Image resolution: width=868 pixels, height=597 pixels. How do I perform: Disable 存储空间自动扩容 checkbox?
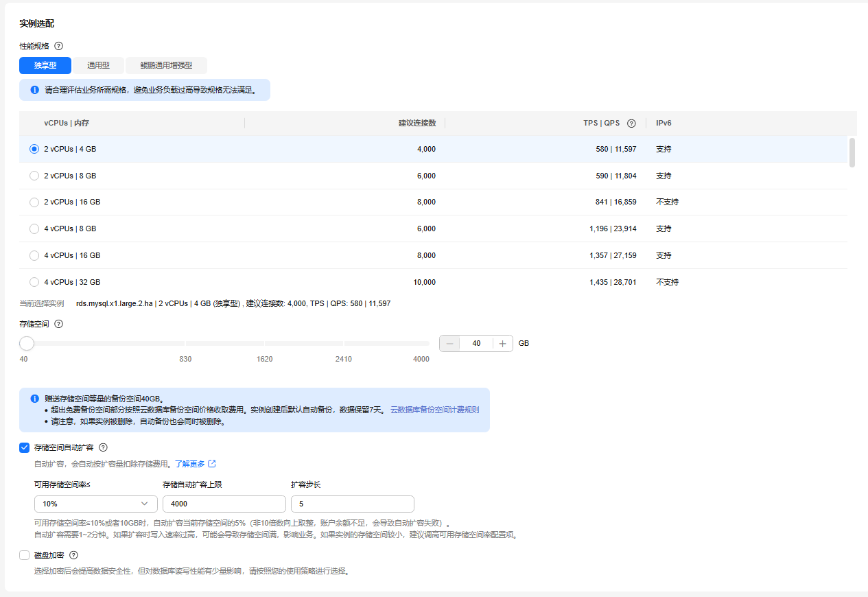tap(25, 447)
